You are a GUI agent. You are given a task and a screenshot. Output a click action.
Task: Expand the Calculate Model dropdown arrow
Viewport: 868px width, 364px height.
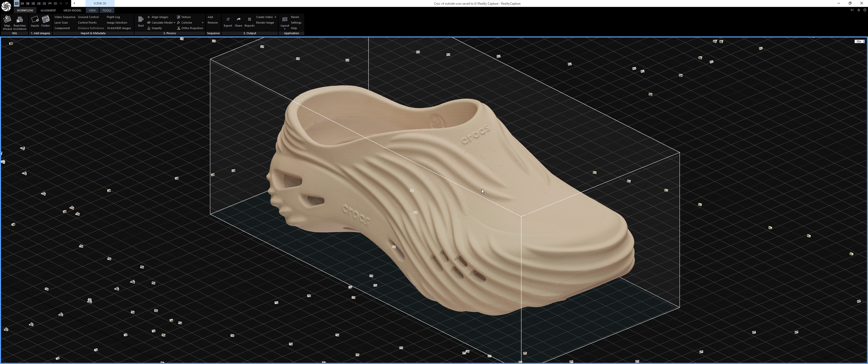tap(174, 23)
